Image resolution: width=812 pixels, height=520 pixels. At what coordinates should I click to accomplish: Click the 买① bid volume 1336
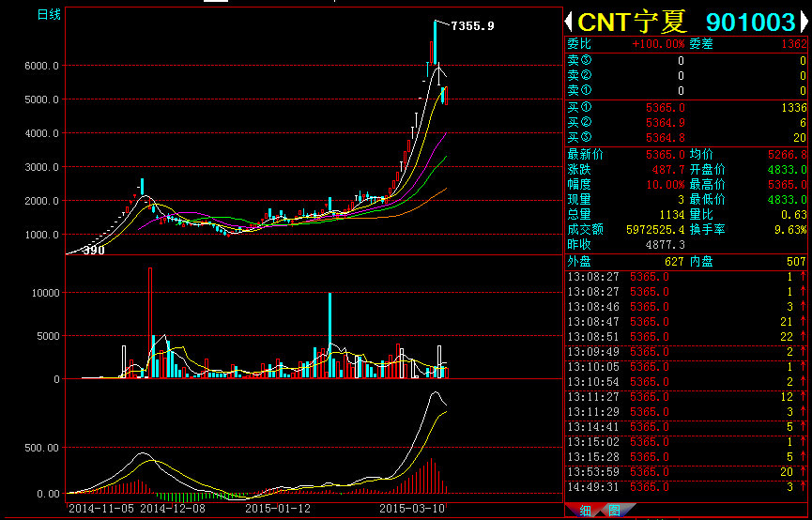[794, 108]
